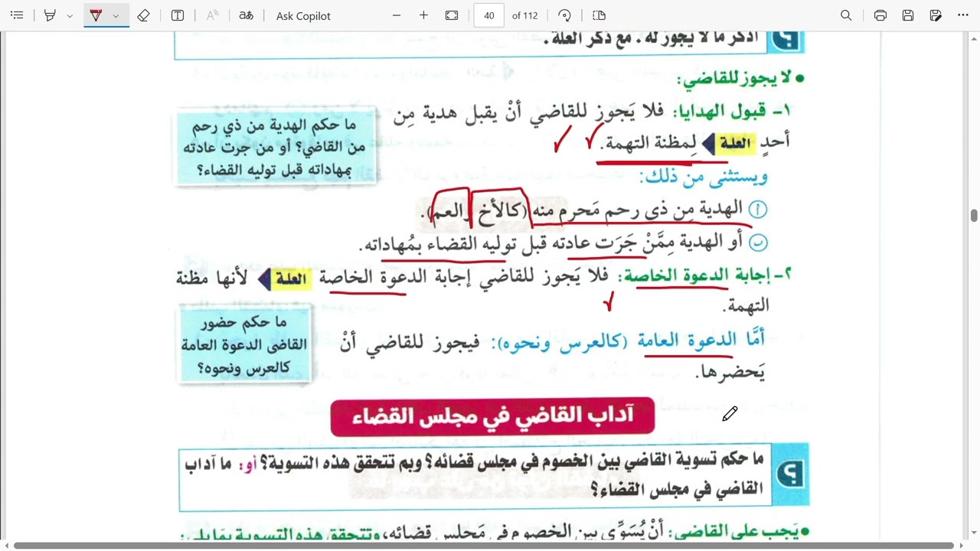Save as a new PDF copy

pyautogui.click(x=936, y=15)
